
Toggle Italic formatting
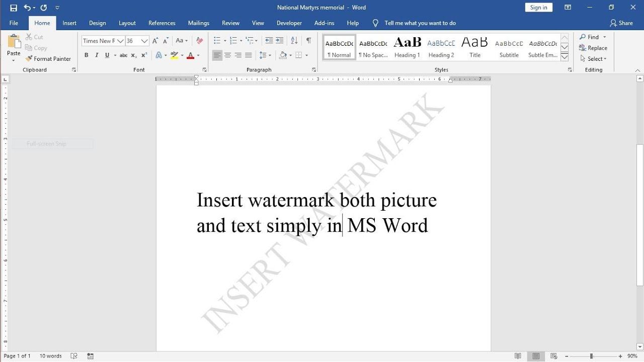click(x=97, y=55)
